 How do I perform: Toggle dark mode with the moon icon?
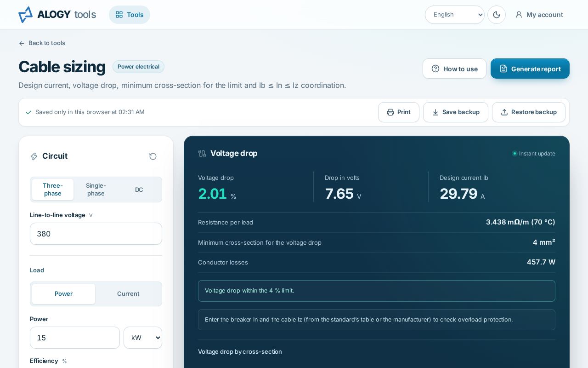pos(497,15)
